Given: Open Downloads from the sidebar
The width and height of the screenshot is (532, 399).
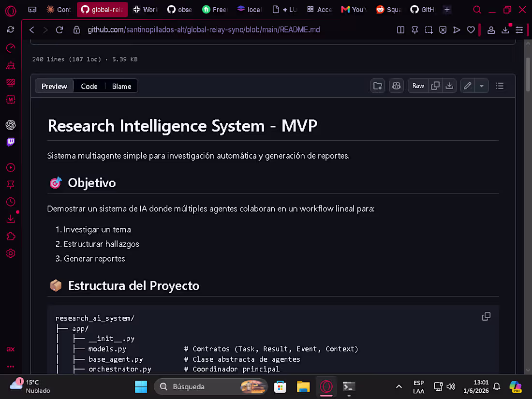Looking at the screenshot, I should coord(11,219).
